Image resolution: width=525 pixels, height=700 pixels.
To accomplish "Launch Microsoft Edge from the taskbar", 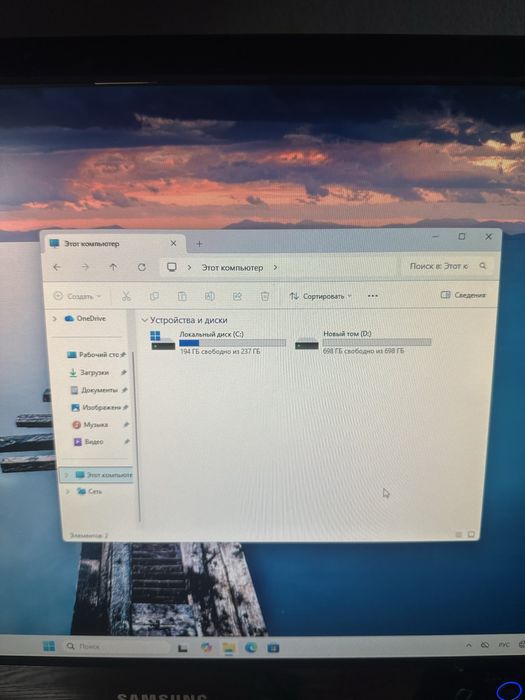I will coord(251,647).
